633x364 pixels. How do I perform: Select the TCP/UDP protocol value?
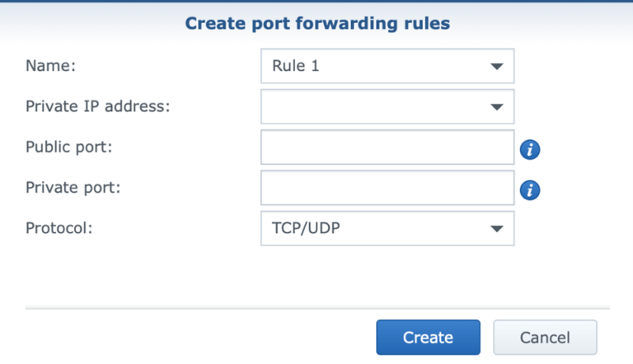point(306,228)
